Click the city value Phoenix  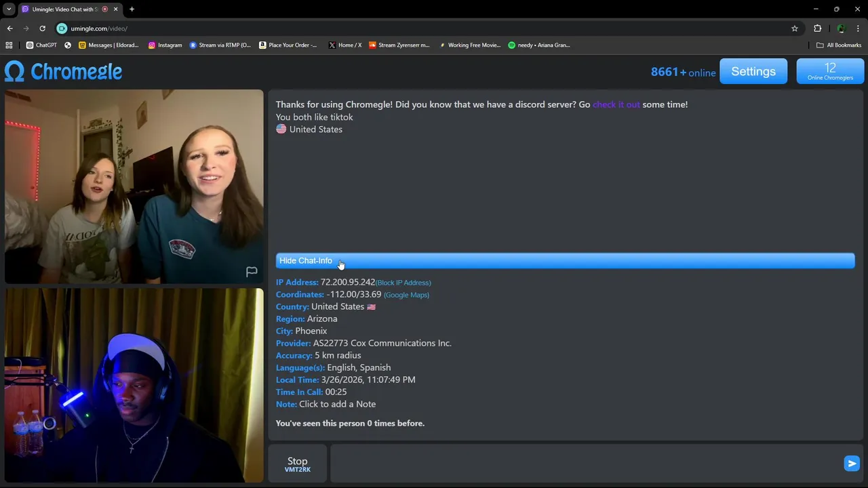pyautogui.click(x=311, y=331)
